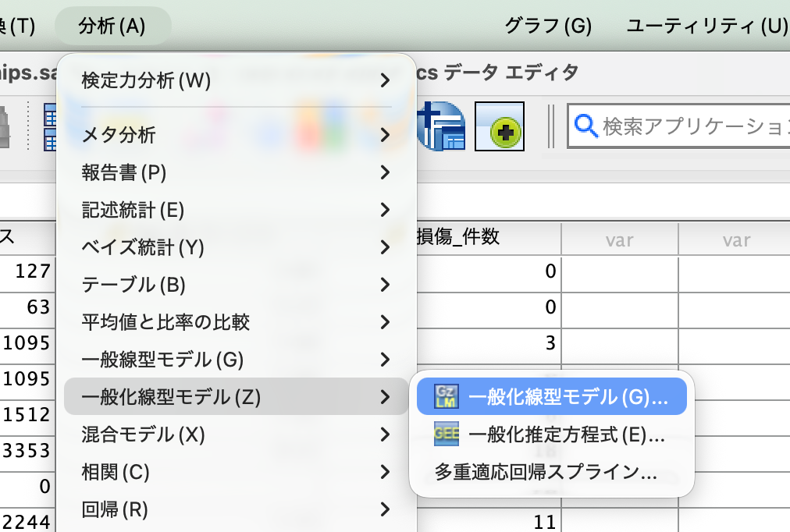This screenshot has width=790, height=532.
Task: Open the グラフ (G) menu
Action: point(548,26)
